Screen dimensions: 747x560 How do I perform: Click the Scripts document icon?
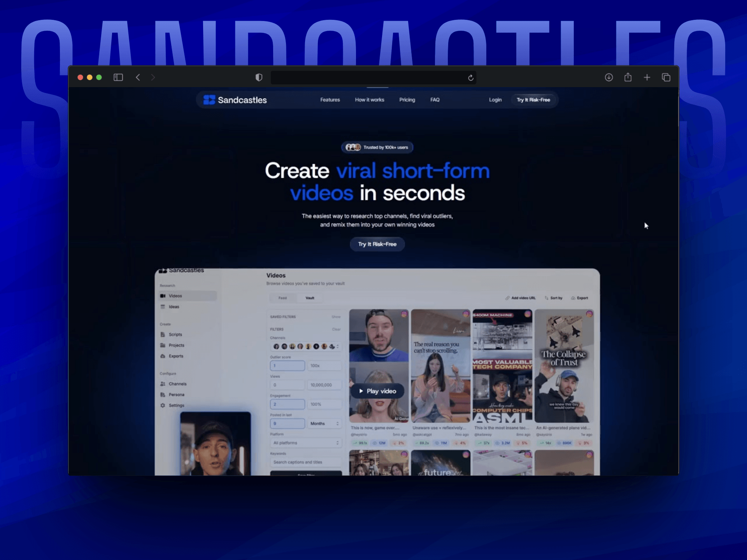coord(163,334)
